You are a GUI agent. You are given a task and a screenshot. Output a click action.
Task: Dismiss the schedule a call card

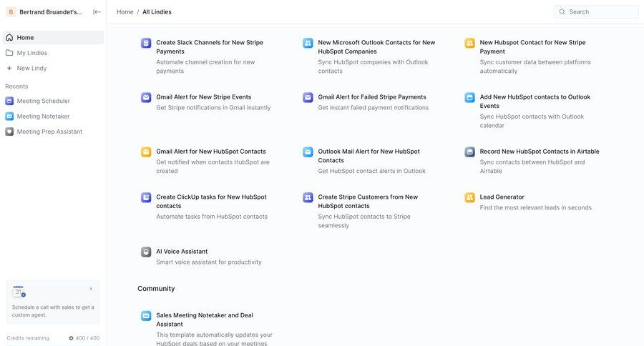pyautogui.click(x=91, y=289)
